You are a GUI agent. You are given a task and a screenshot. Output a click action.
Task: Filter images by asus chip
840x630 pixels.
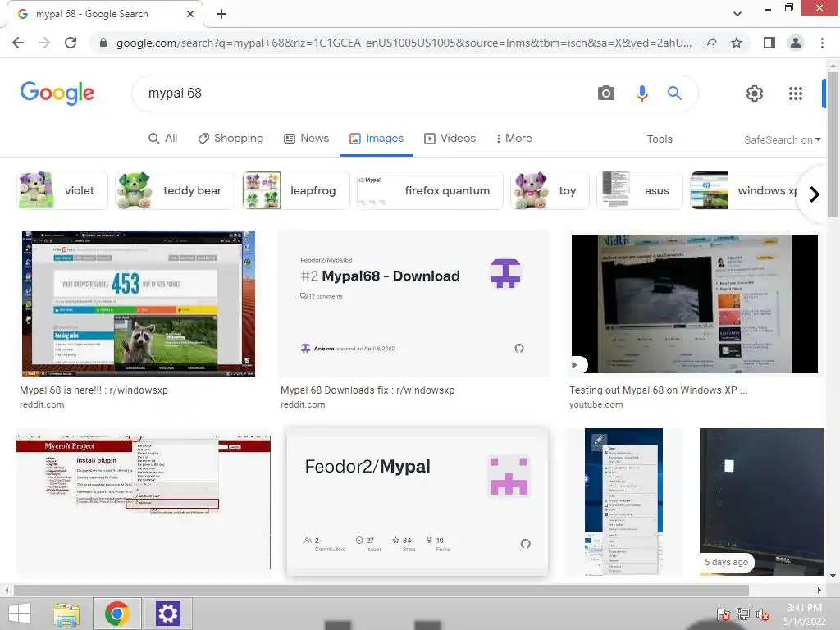(x=640, y=190)
